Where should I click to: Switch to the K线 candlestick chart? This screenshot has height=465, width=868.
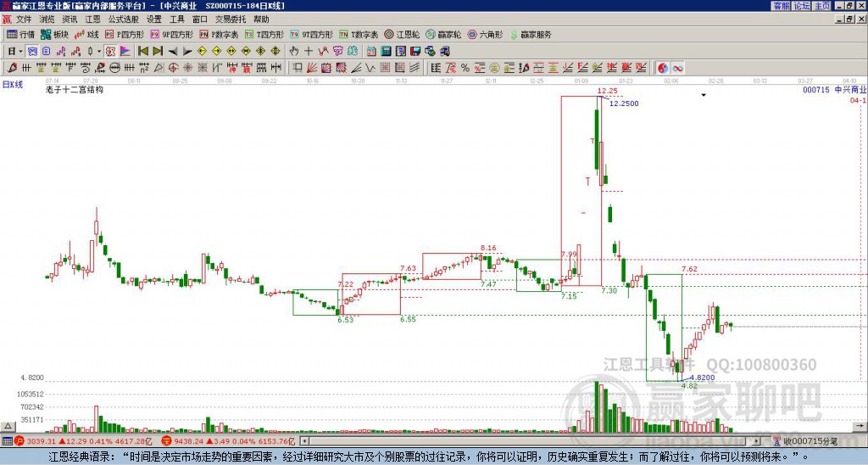pos(86,34)
